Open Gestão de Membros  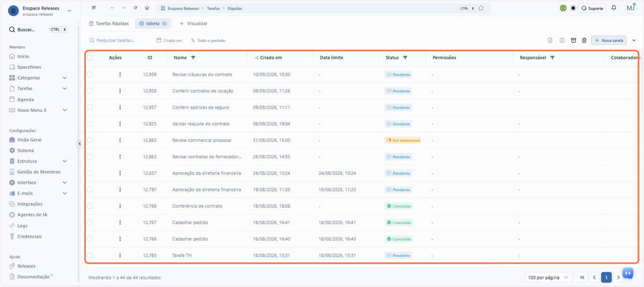click(35, 172)
